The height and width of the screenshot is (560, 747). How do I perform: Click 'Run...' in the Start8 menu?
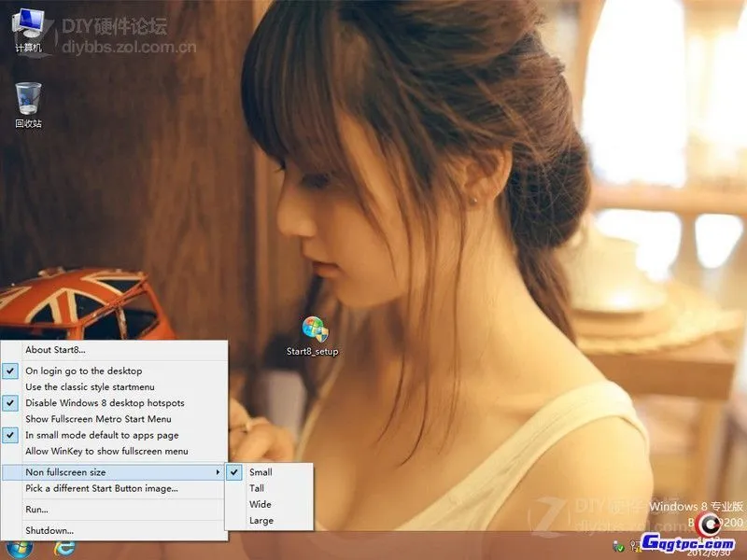click(x=37, y=509)
